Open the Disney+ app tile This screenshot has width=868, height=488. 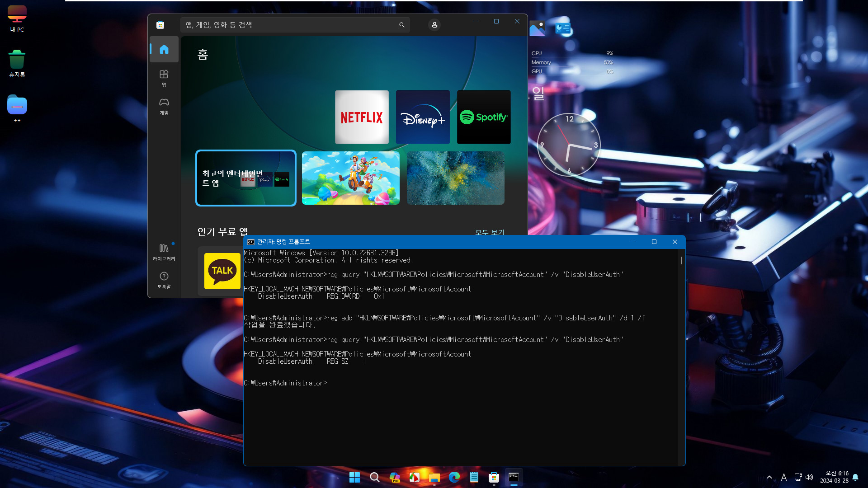pyautogui.click(x=423, y=117)
